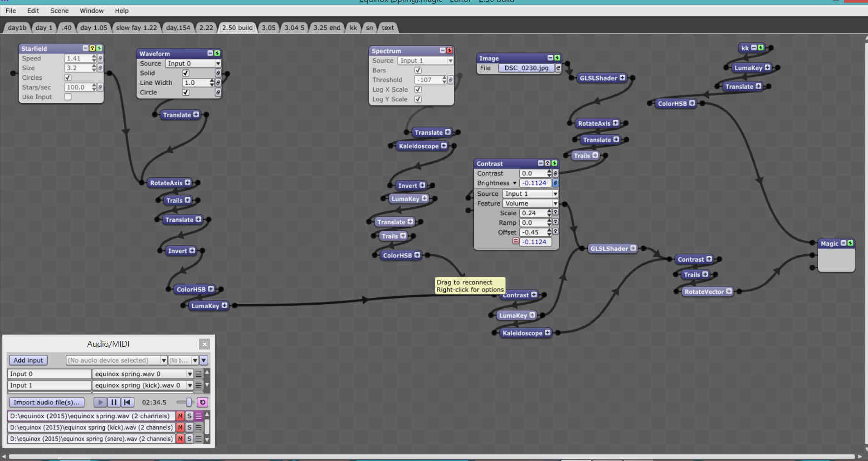Click the link icon beside Spectrum Threshold
The image size is (868, 461).
click(x=450, y=80)
